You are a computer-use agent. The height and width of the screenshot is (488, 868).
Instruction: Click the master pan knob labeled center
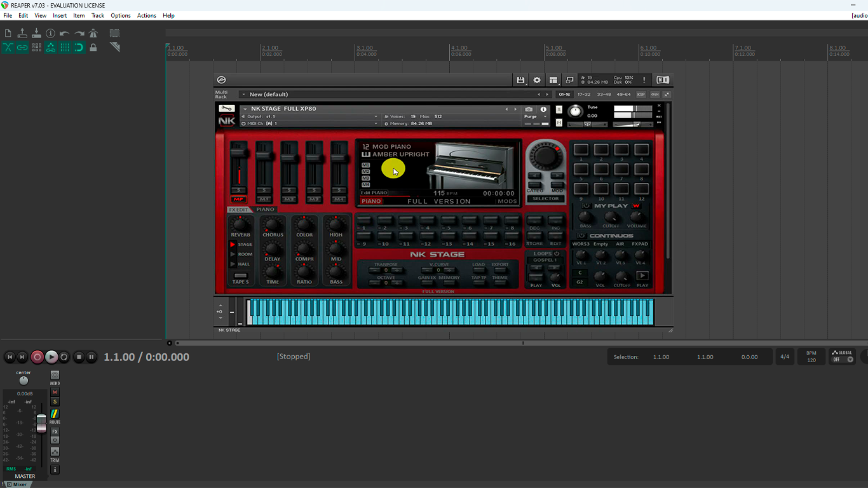point(24,380)
